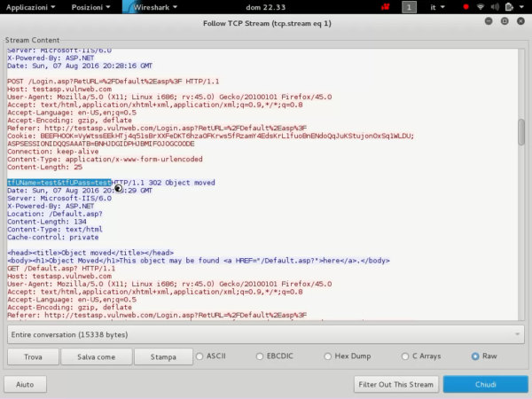Click the 'Content-Length: 25' line
The width and height of the screenshot is (532, 399).
tap(45, 167)
